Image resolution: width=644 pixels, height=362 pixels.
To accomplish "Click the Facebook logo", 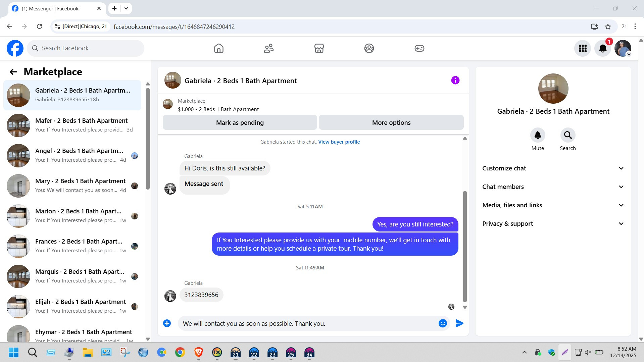I will tap(15, 48).
